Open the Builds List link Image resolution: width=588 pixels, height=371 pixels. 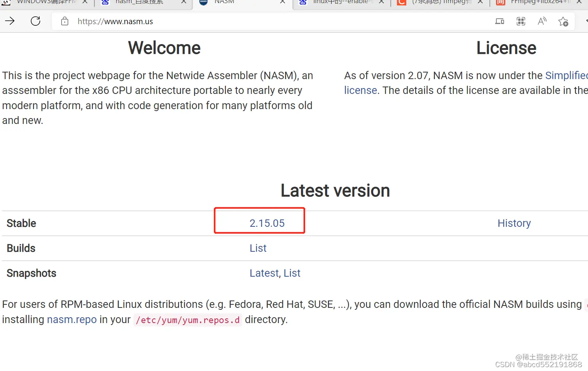click(x=258, y=248)
